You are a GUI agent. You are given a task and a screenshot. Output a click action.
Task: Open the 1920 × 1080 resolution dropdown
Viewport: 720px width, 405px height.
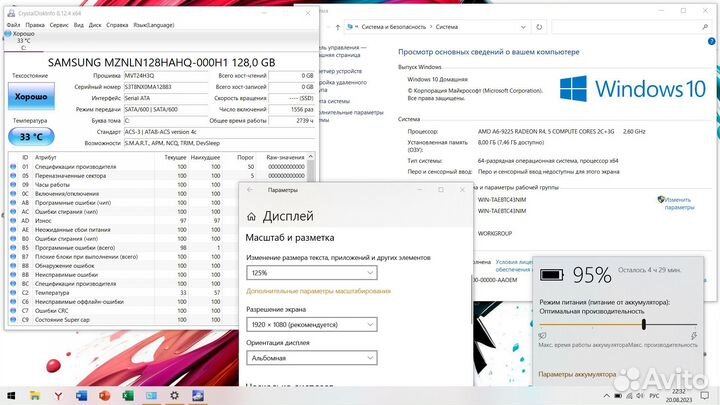312,325
